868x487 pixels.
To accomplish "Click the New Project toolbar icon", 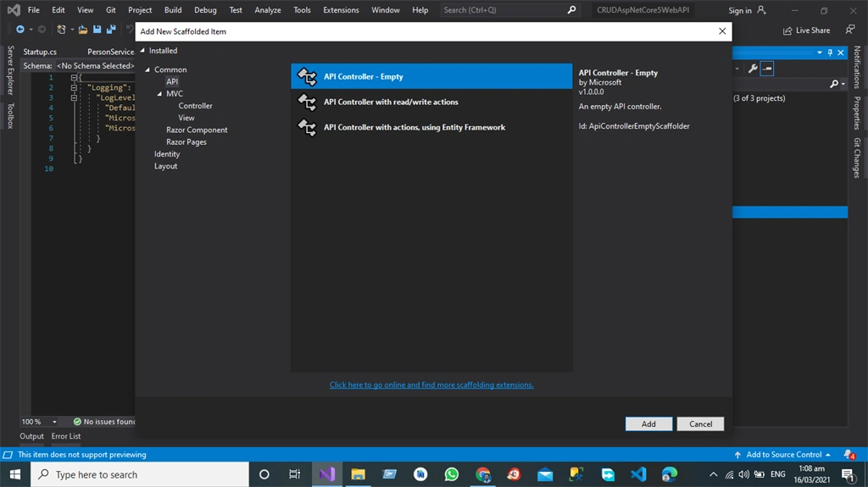I will 61,30.
